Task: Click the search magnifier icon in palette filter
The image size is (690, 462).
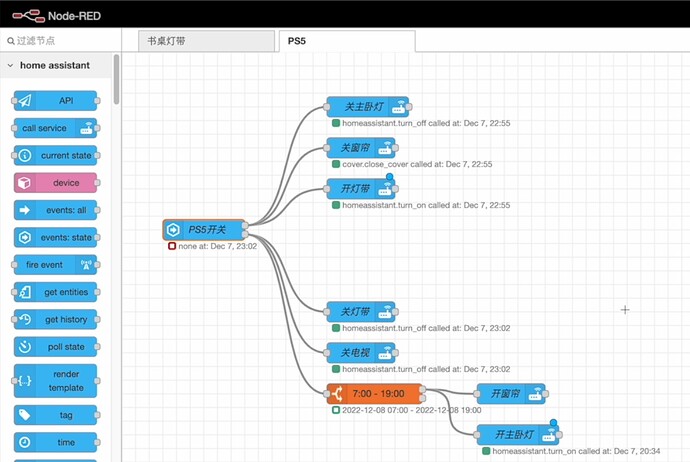Action: 11,41
